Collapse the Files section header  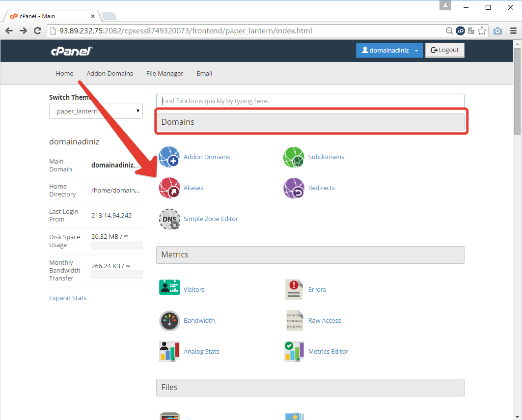pos(310,388)
